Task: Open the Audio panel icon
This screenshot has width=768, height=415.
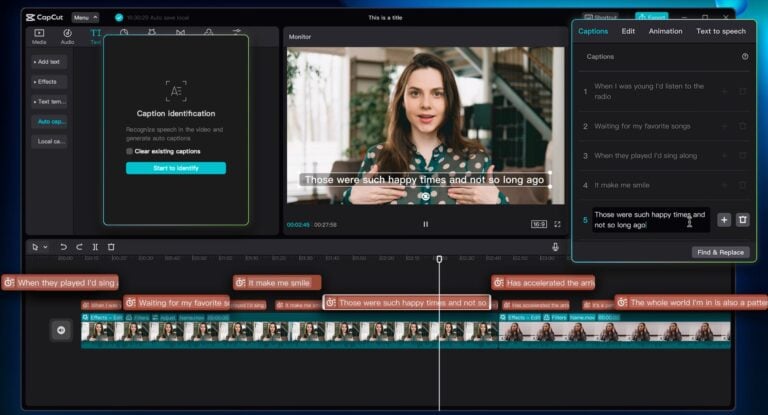Action: 67,36
